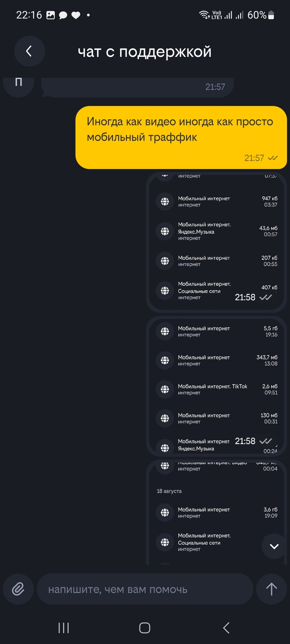Open second screenshot showing TikTok 2,6 мб
290x644 pixels.
pyautogui.click(x=216, y=389)
